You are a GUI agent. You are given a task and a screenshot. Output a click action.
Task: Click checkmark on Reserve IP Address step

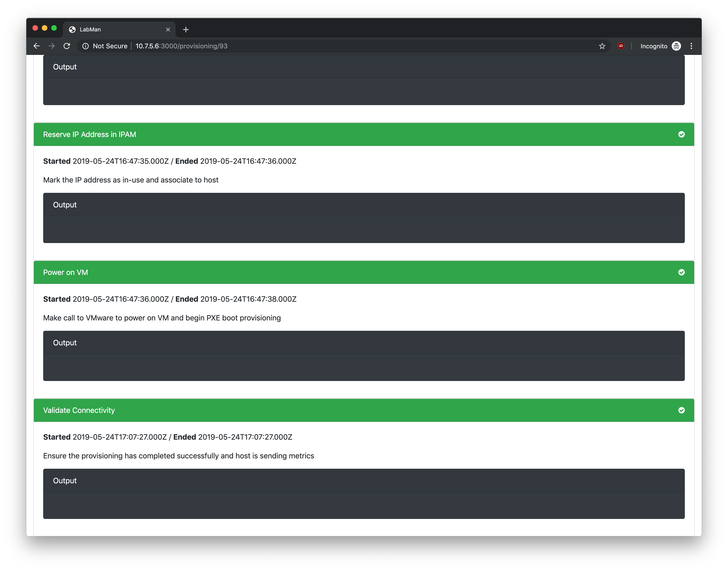[681, 134]
